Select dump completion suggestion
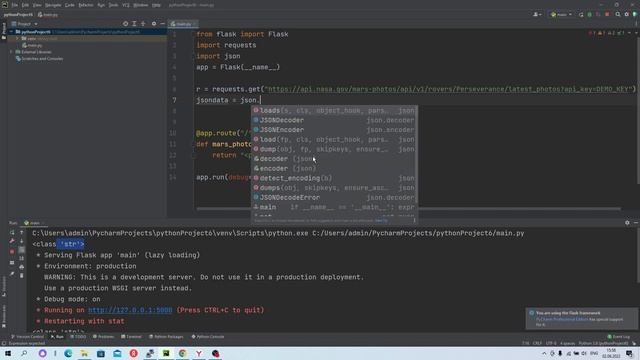 click(334, 149)
